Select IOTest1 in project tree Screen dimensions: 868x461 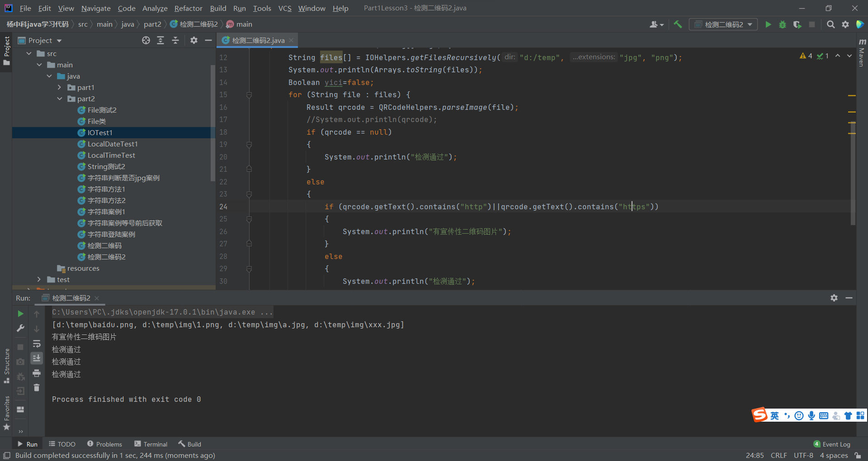(99, 132)
